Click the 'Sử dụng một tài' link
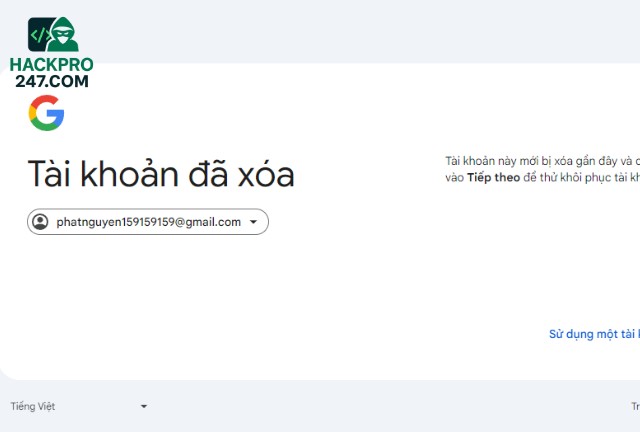Screen dimensions: 640x432 [594, 334]
